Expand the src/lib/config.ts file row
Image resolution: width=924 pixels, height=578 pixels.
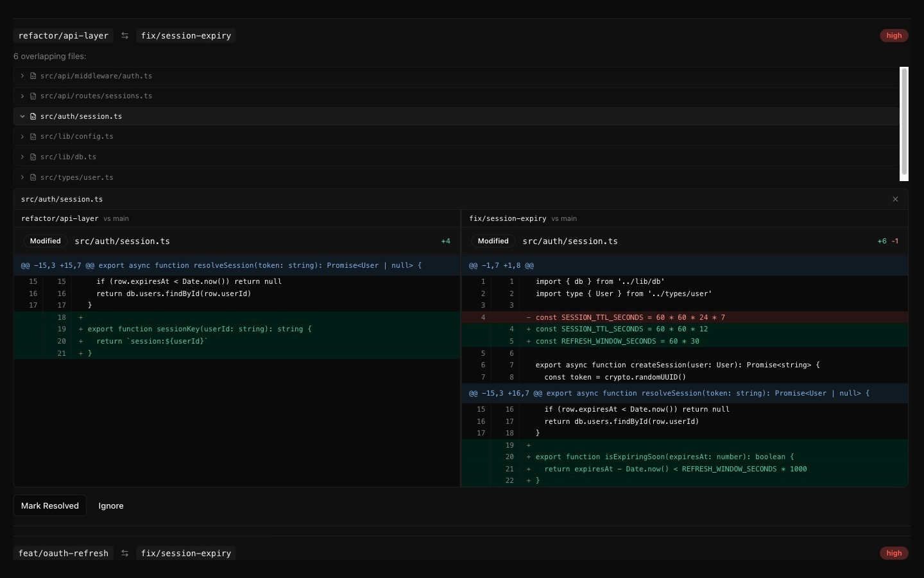[456, 136]
